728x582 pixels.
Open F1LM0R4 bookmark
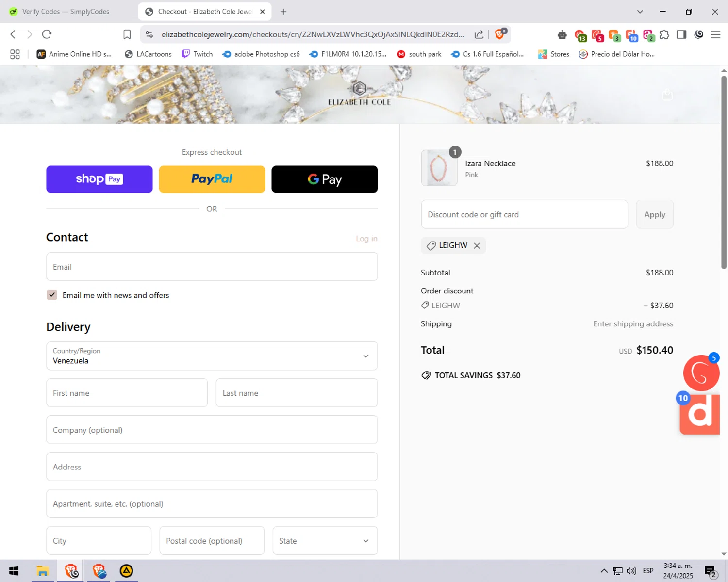[x=348, y=54]
